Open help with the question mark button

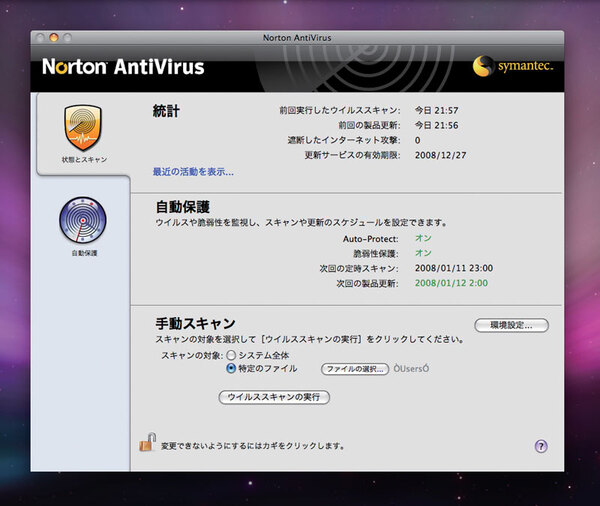click(x=541, y=446)
